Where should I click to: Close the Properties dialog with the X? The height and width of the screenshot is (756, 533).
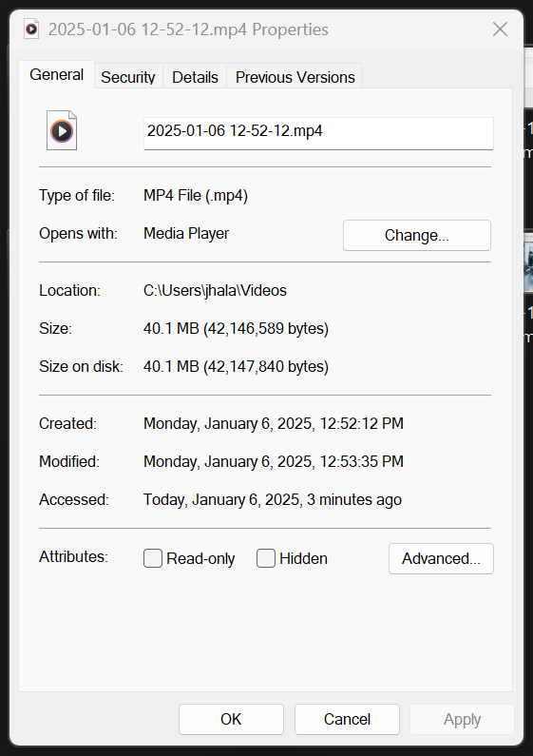click(x=501, y=29)
